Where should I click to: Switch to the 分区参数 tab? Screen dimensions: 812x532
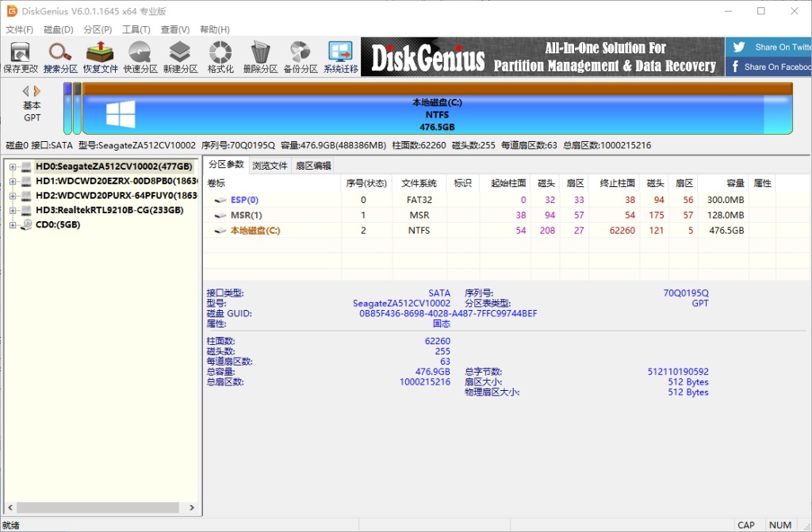coord(226,165)
